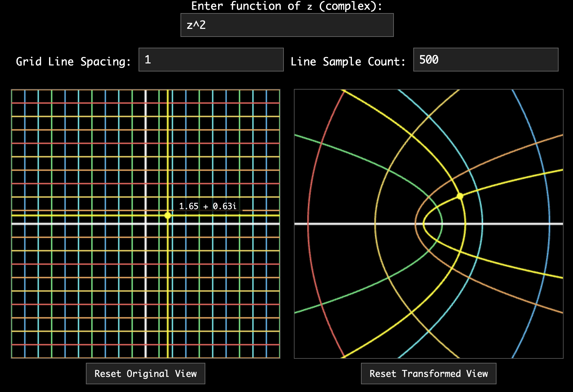The image size is (573, 392).
Task: Click the yellow mapped point in the transformed view
Action: click(x=460, y=196)
